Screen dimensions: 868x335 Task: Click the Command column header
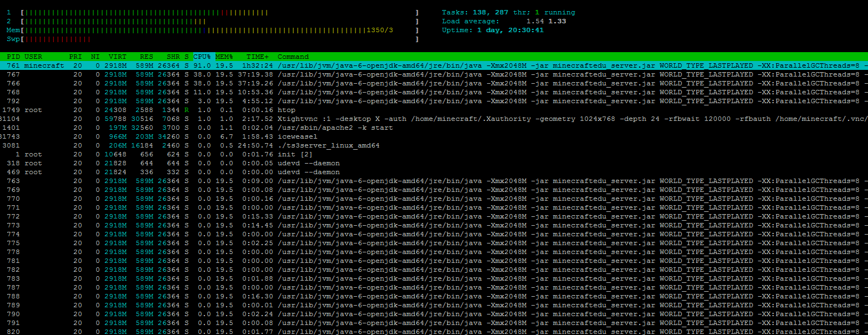[x=293, y=57]
